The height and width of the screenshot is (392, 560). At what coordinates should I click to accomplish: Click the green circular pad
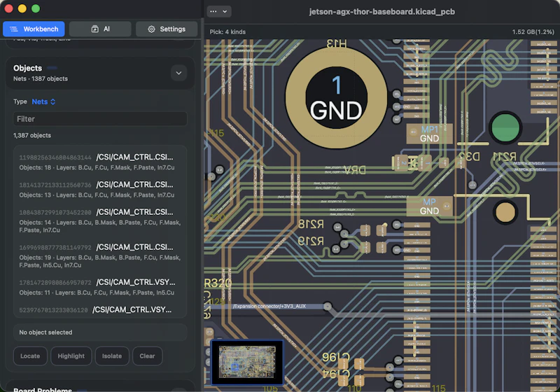505,128
